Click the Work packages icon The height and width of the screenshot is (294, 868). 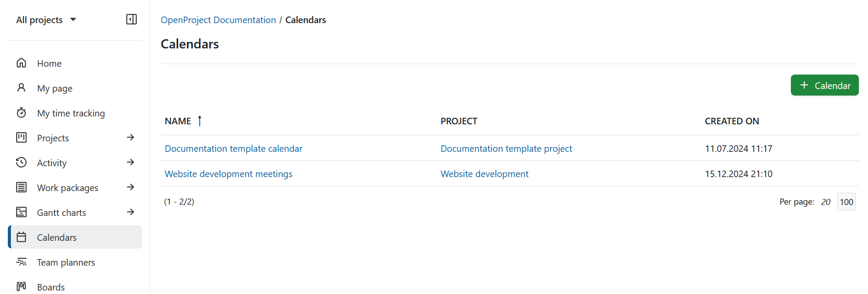[21, 187]
